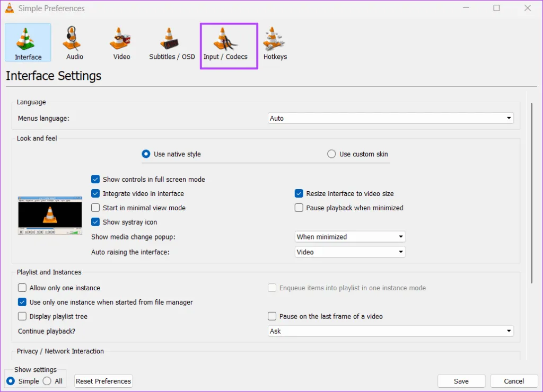
Task: Uncheck Show systray icon
Action: 95,222
